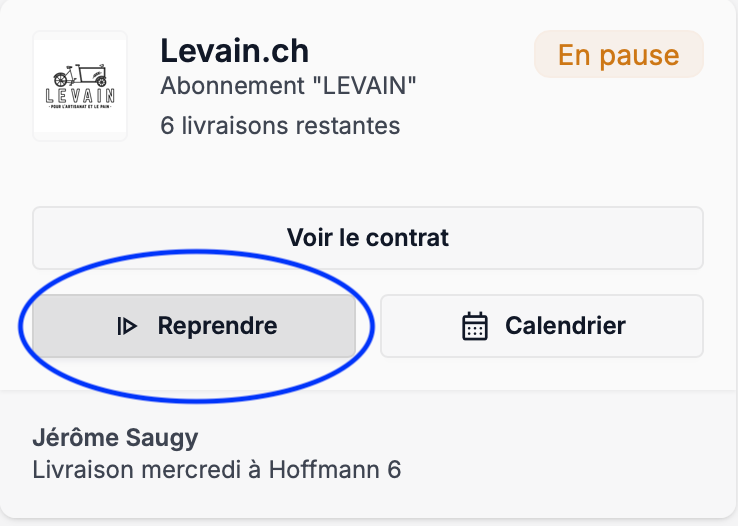Viewport: 738px width, 526px height.
Task: Click "6 livraisons restantes" text
Action: 280,126
